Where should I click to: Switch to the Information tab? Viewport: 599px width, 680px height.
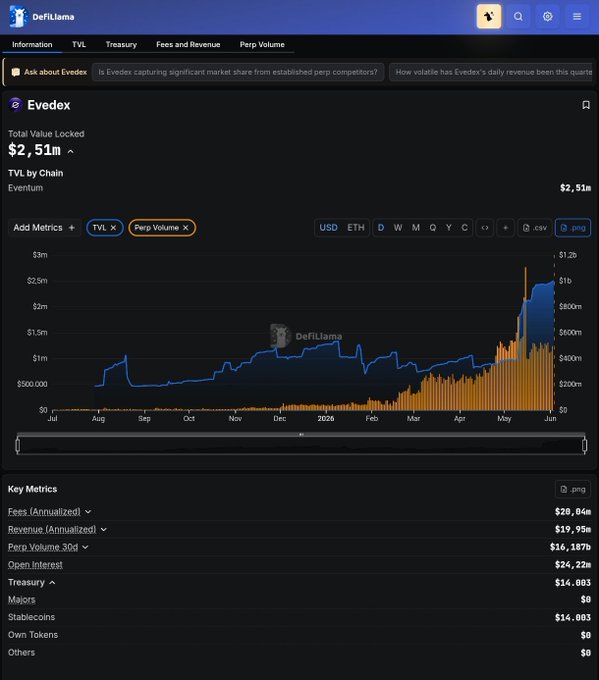(32, 44)
